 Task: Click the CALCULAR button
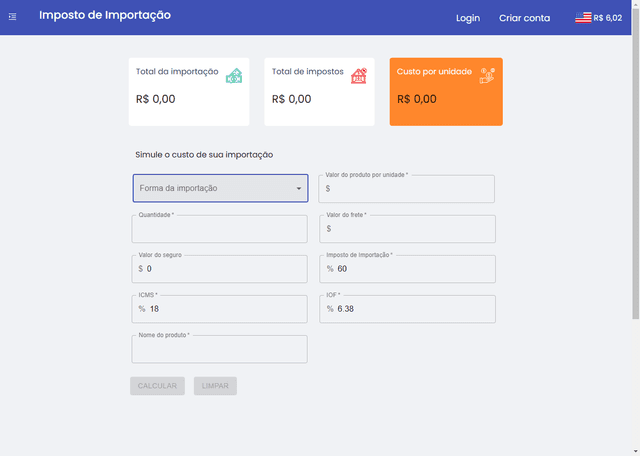pyautogui.click(x=157, y=386)
